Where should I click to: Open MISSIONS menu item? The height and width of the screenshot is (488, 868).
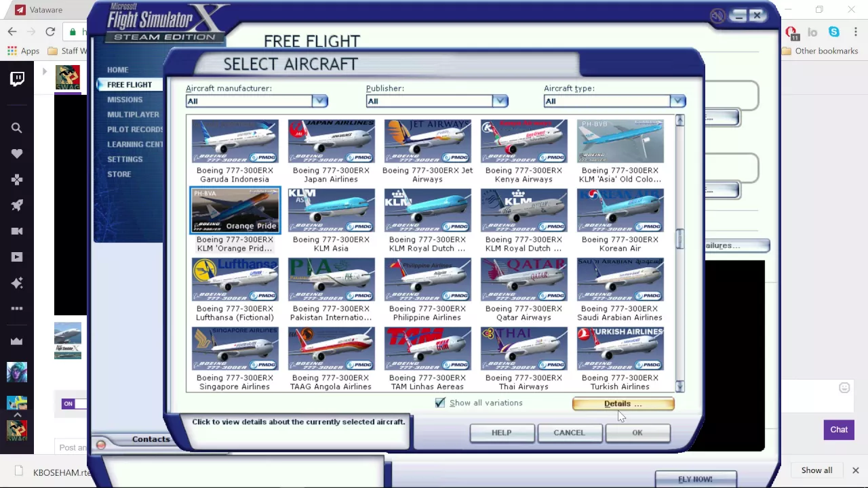(125, 100)
